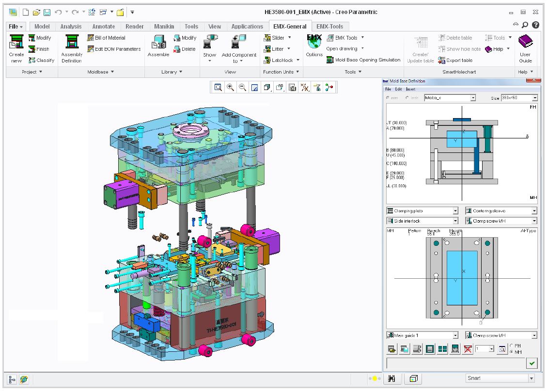
Task: Select the FH radio button
Action: pos(512,346)
